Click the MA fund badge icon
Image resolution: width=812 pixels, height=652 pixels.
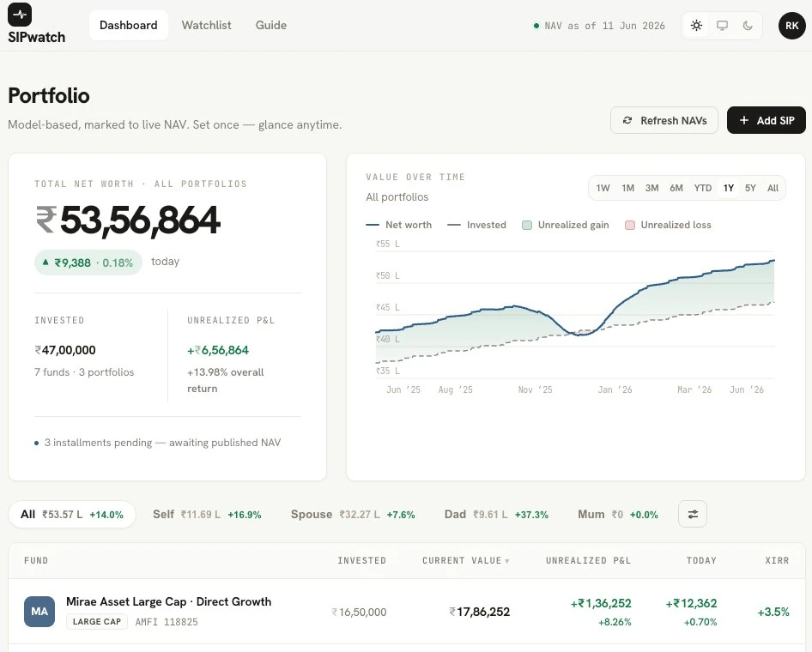click(x=39, y=612)
